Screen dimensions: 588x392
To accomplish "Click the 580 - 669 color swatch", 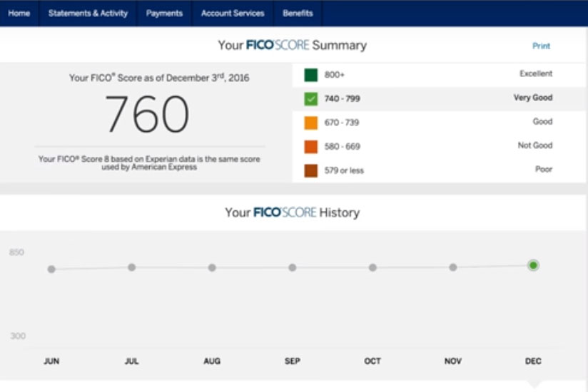I will (x=311, y=147).
